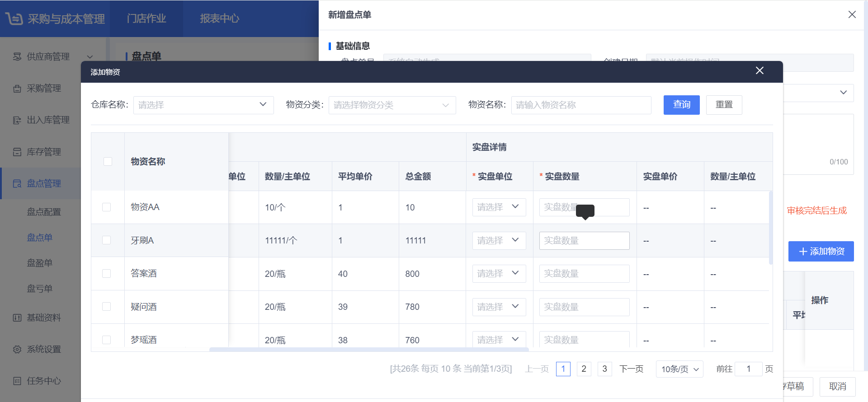Open 实盘单位 dropdown for 疑问酒
The width and height of the screenshot is (868, 402).
[499, 307]
